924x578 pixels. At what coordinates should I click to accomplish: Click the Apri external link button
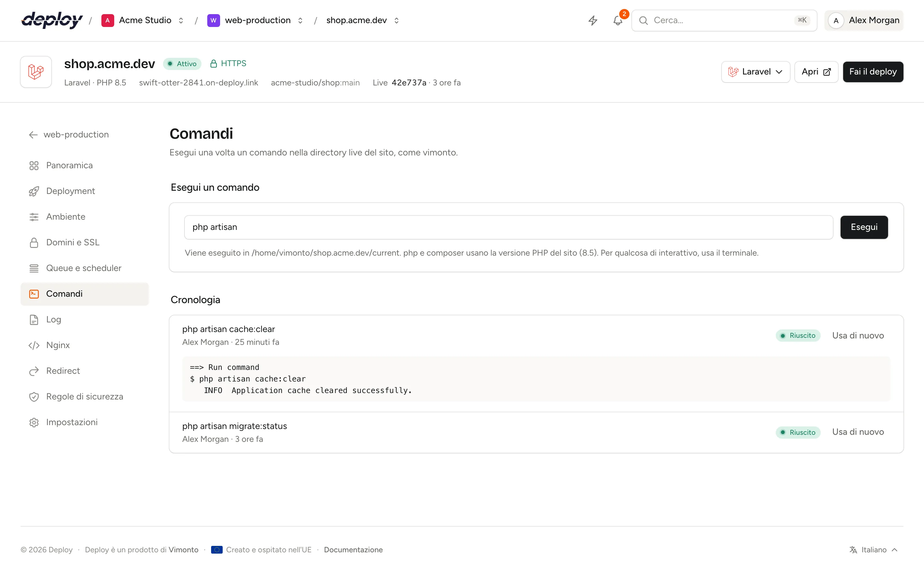(816, 72)
